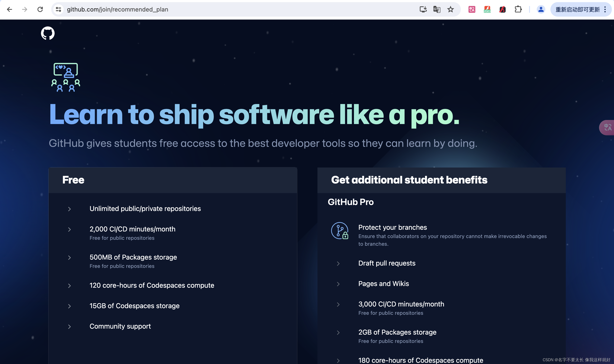Click Get additional student benefits heading
The height and width of the screenshot is (364, 614).
409,180
